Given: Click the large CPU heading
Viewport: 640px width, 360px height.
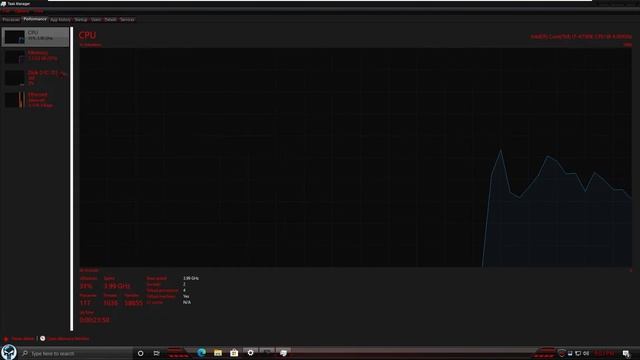Looking at the screenshot, I should (87, 35).
